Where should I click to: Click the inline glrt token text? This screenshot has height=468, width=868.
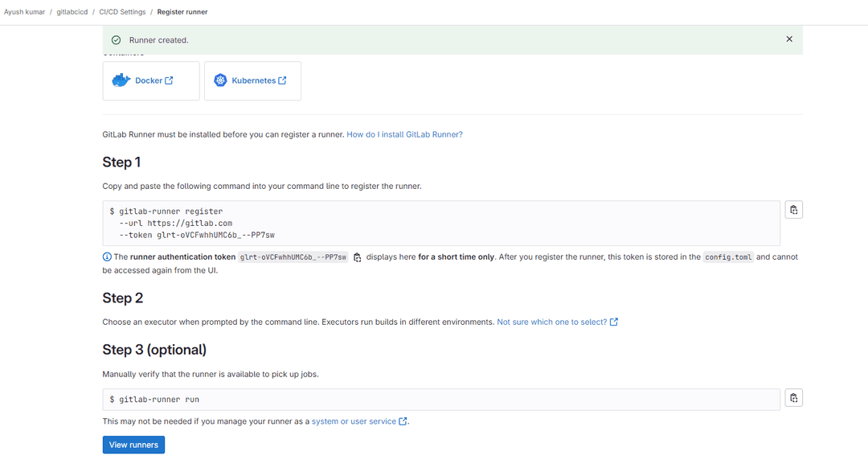click(293, 257)
